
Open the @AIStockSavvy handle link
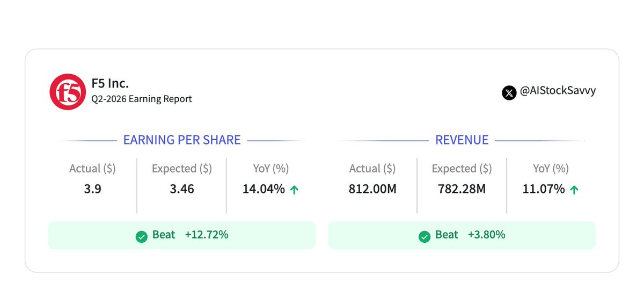pos(558,91)
